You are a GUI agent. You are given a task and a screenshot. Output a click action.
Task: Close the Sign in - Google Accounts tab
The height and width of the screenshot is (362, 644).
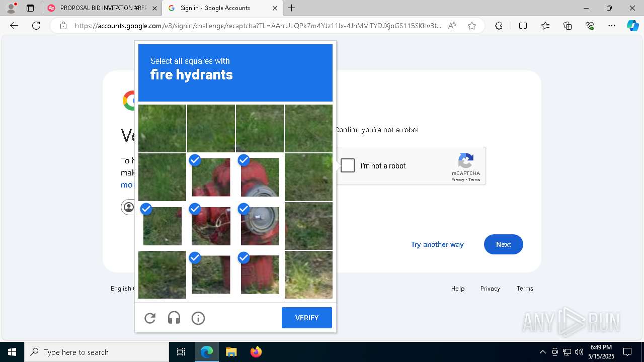click(x=275, y=8)
